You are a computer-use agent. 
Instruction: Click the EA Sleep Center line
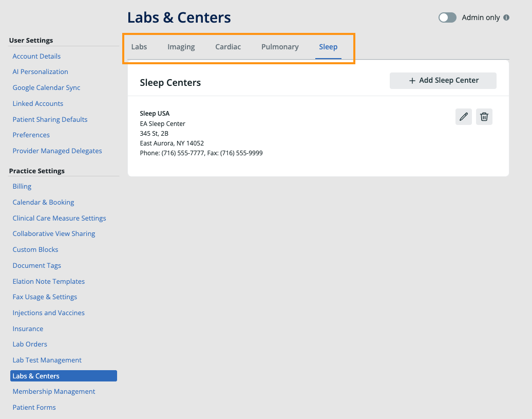coord(162,123)
